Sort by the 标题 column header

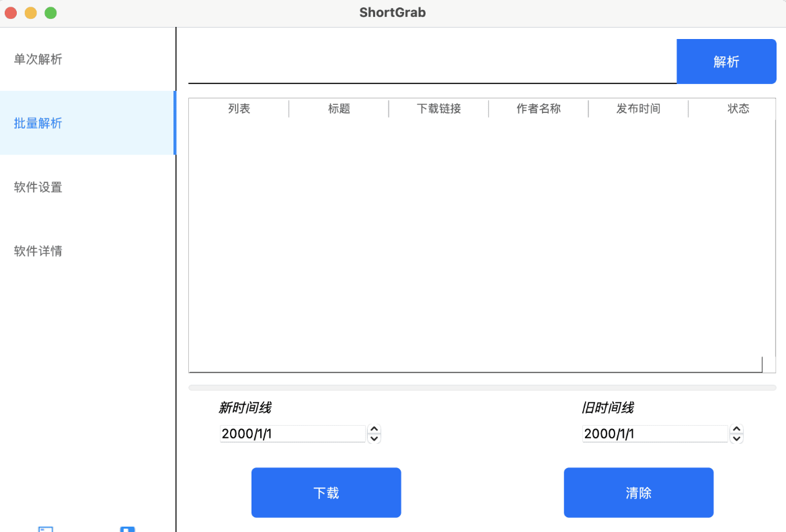339,109
